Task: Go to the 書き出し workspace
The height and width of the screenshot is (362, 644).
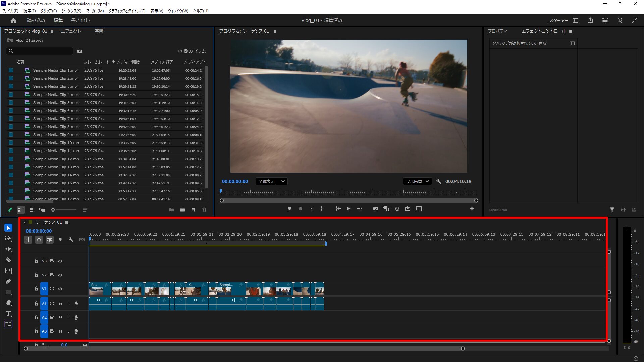Action: 80,20
